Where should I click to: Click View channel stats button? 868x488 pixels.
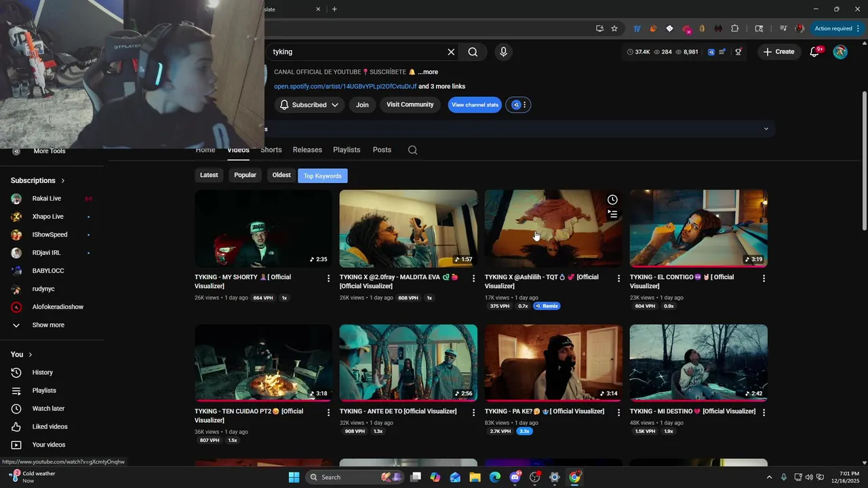[475, 105]
